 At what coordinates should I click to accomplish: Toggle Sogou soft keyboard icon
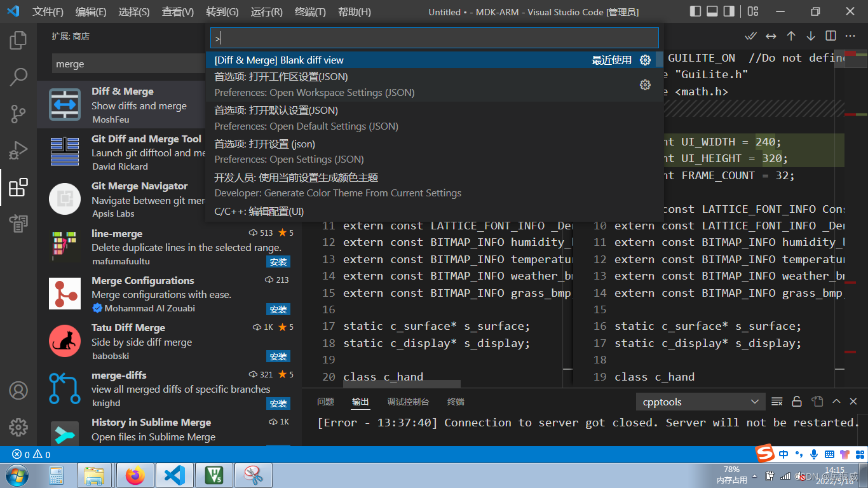point(829,454)
